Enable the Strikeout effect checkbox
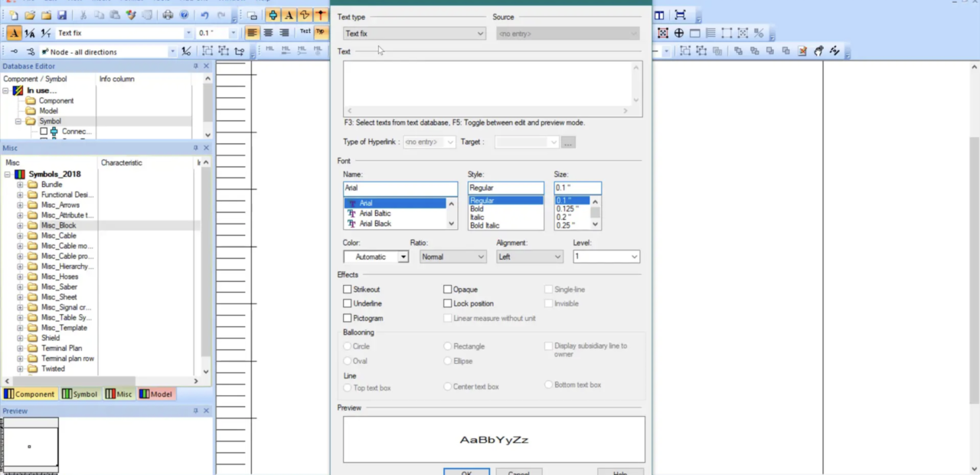The width and height of the screenshot is (980, 475). (x=348, y=289)
